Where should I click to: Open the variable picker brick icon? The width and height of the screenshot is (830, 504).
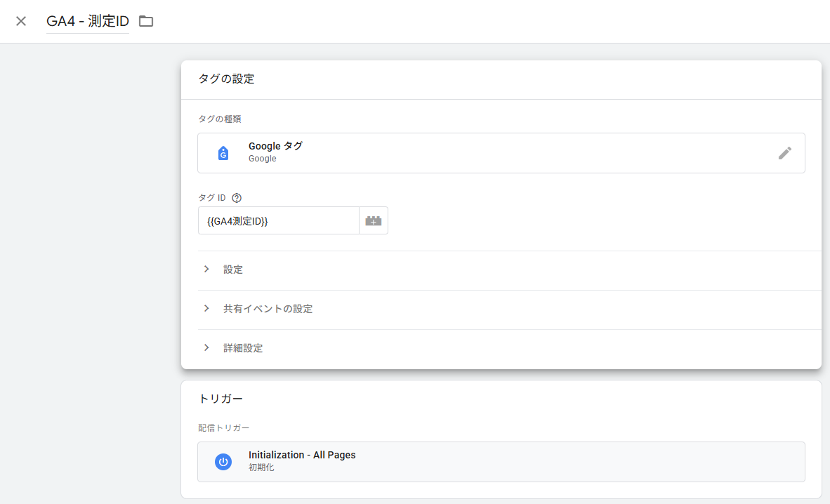(374, 220)
